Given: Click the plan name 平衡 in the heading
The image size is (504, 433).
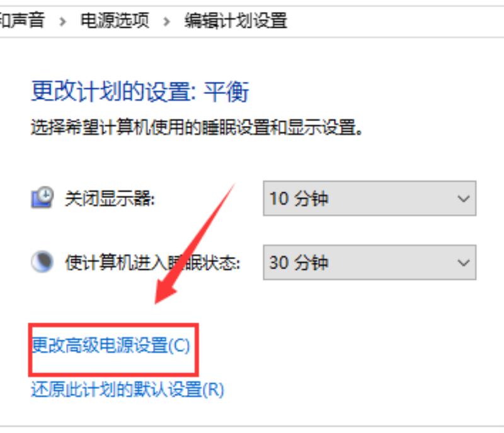Looking at the screenshot, I should pyautogui.click(x=226, y=91).
